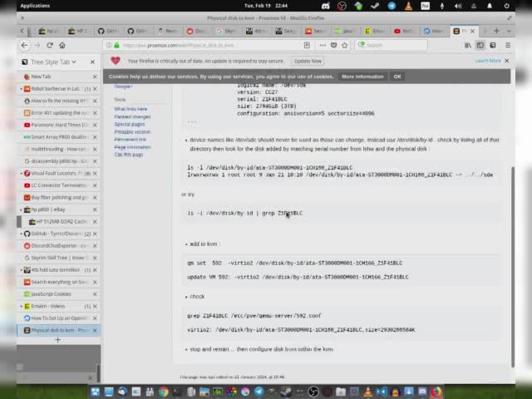
Task: Close the Tree Style Tab sidebar
Action: coord(92,62)
